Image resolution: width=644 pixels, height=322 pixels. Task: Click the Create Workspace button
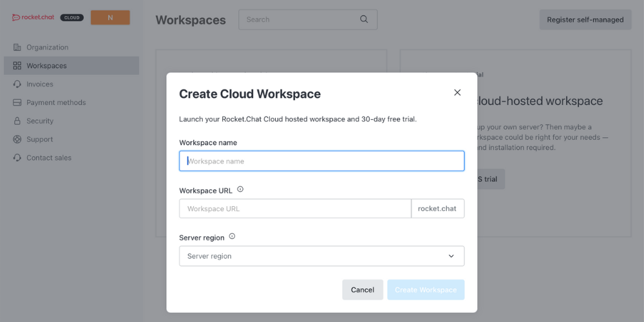tap(426, 290)
